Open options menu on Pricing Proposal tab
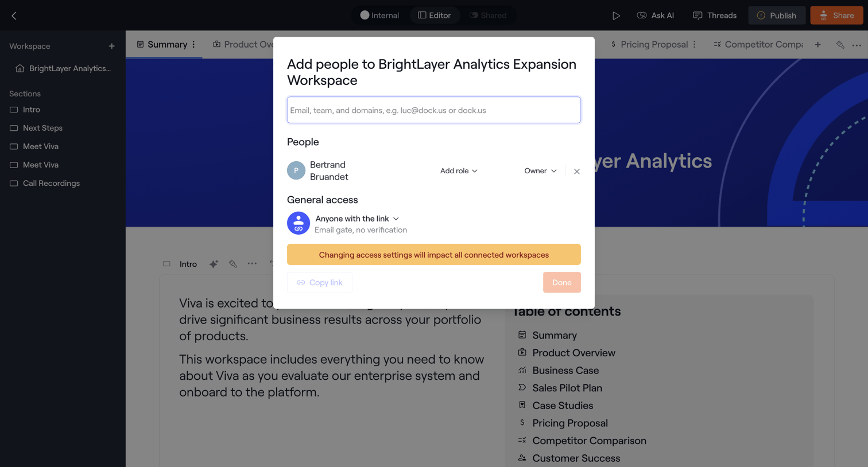The width and height of the screenshot is (868, 467). [x=695, y=44]
